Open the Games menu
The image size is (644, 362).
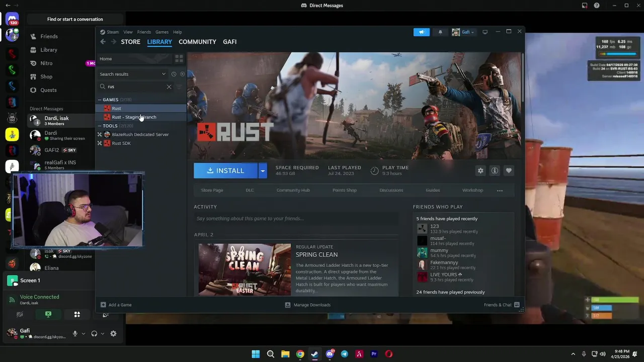tap(162, 32)
